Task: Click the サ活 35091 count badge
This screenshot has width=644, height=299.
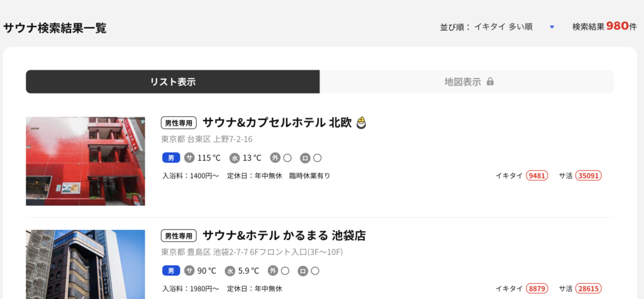Action: 589,175
